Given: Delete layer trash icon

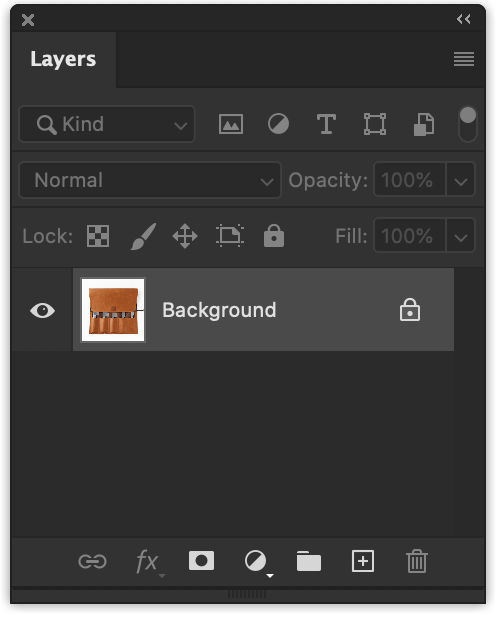Looking at the screenshot, I should click(417, 561).
